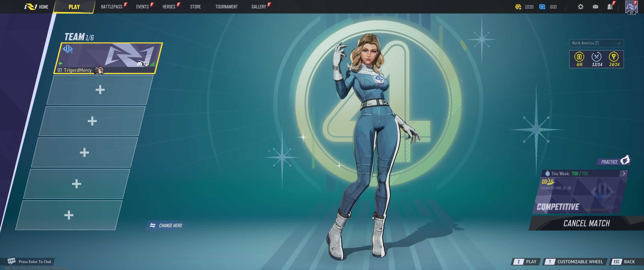Go to the Heroes tab
Image resolution: width=644 pixels, height=270 pixels.
pyautogui.click(x=169, y=7)
